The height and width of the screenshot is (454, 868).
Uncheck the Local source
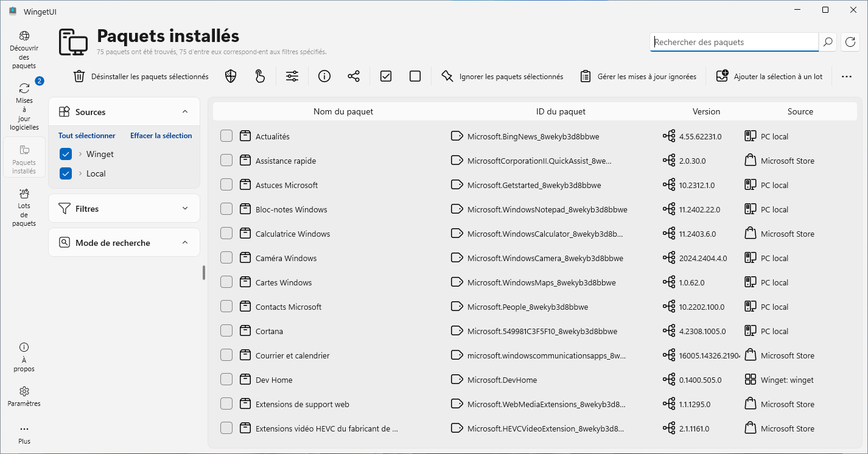point(65,173)
